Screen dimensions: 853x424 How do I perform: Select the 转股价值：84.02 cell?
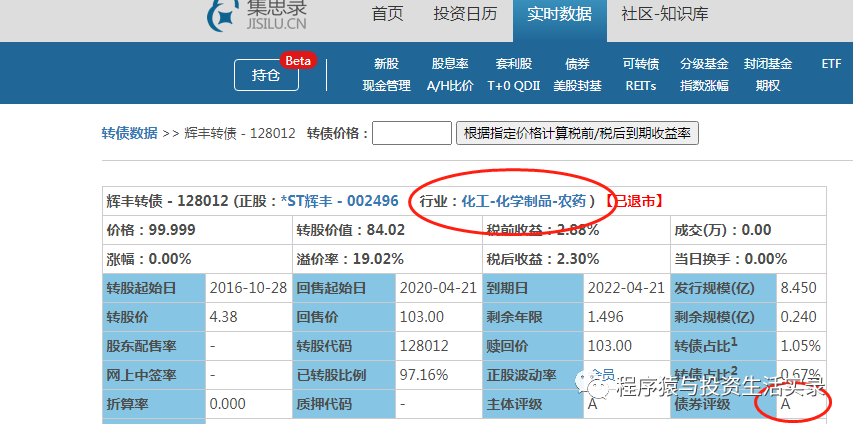click(387, 230)
